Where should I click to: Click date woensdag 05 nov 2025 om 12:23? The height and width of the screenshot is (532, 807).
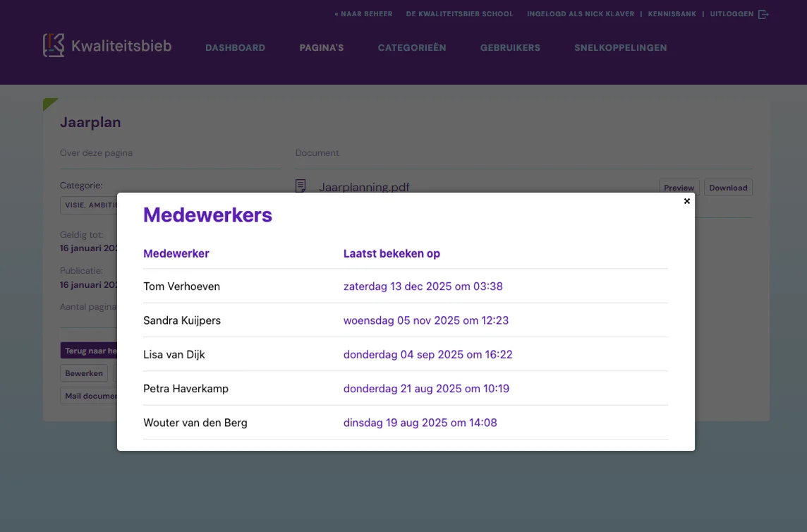(426, 320)
